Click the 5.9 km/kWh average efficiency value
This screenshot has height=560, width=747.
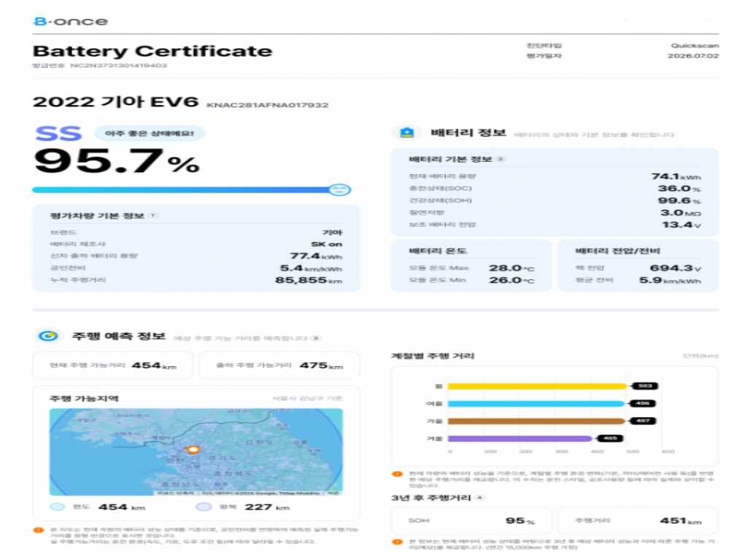pyautogui.click(x=670, y=280)
